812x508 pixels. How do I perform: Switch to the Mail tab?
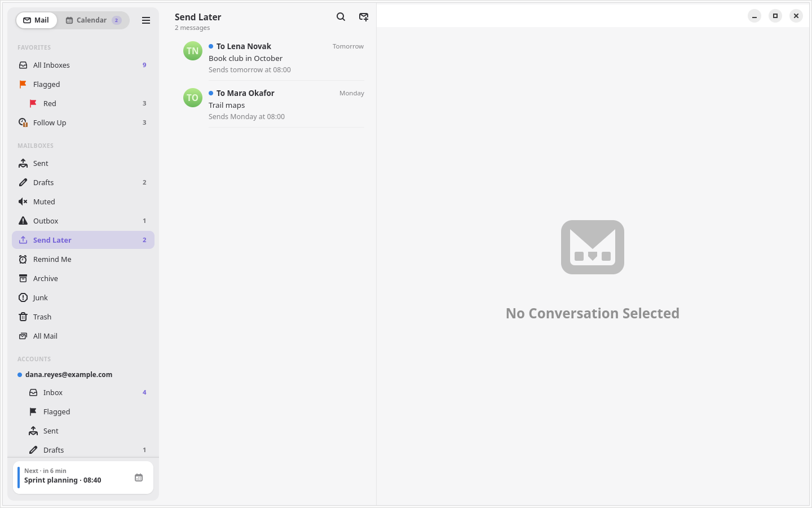[x=36, y=20]
